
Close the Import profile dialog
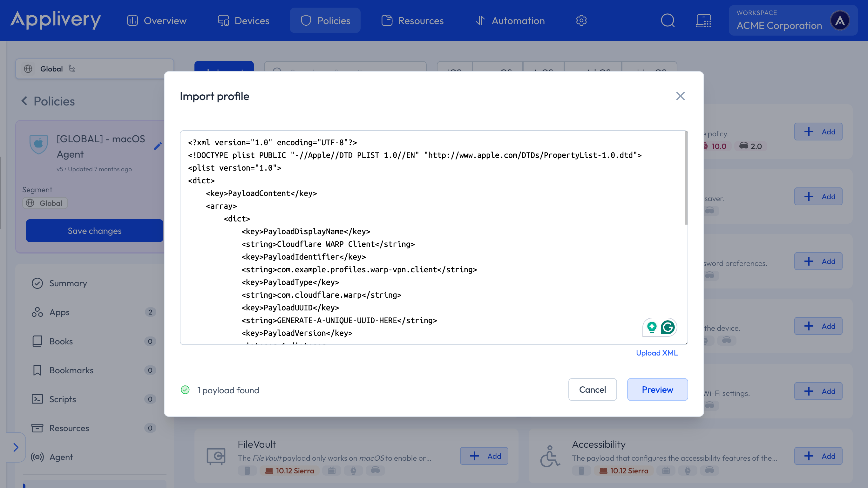680,96
